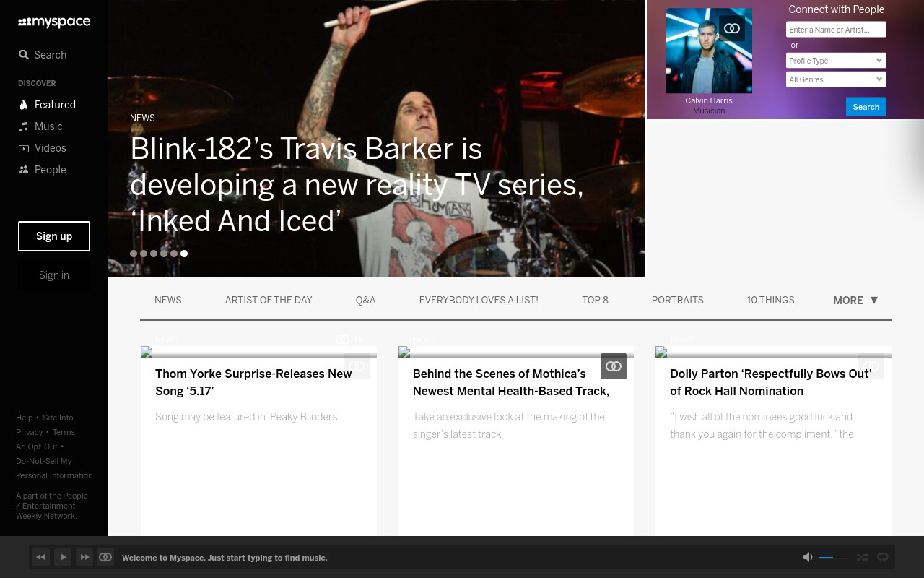Click the blue Search button
The image size is (924, 578).
(866, 107)
